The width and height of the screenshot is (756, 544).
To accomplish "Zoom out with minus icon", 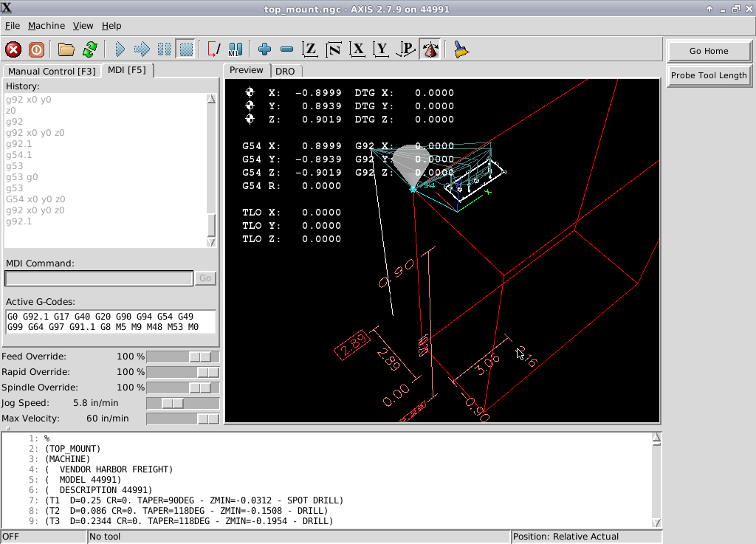I will tap(287, 49).
